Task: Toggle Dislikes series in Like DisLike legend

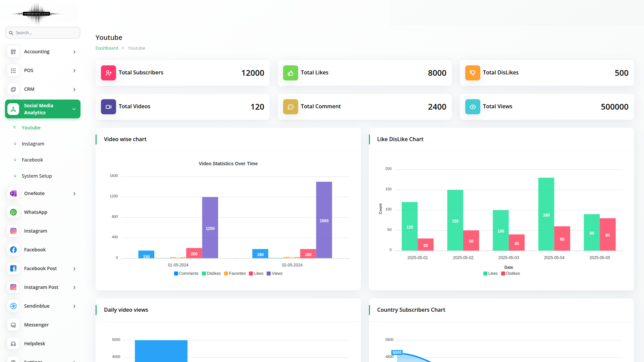Action: 511,274
